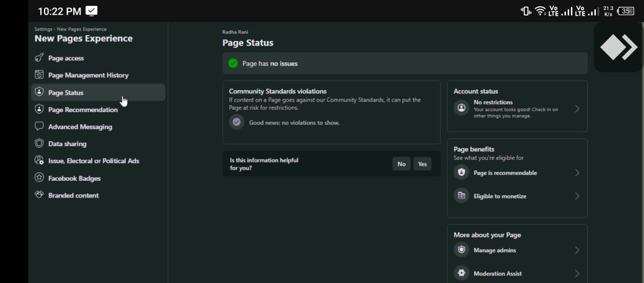Open Page Recommendation section
This screenshot has height=283, width=644.
[98, 110]
